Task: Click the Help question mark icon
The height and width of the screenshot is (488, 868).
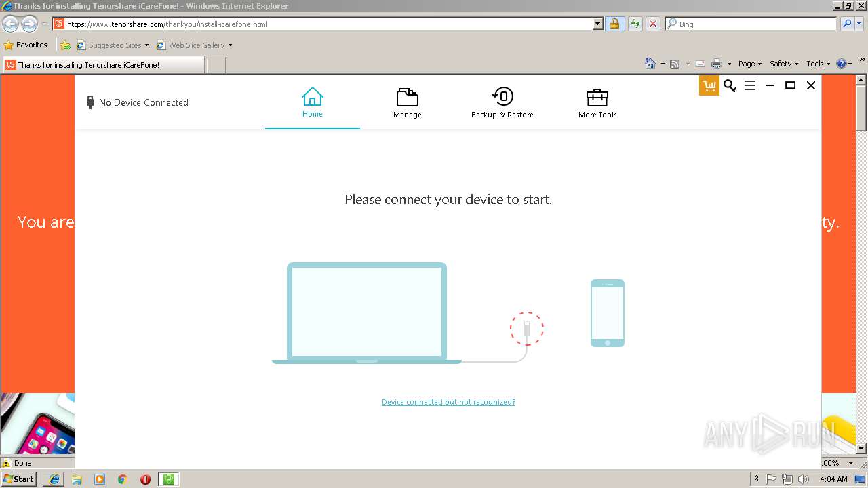Action: (842, 64)
